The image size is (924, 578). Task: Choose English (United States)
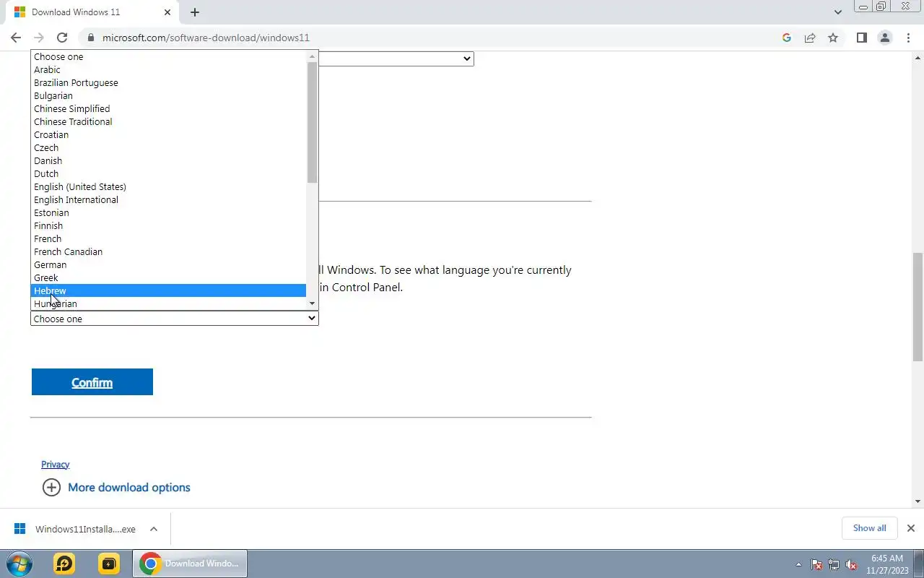click(x=169, y=186)
